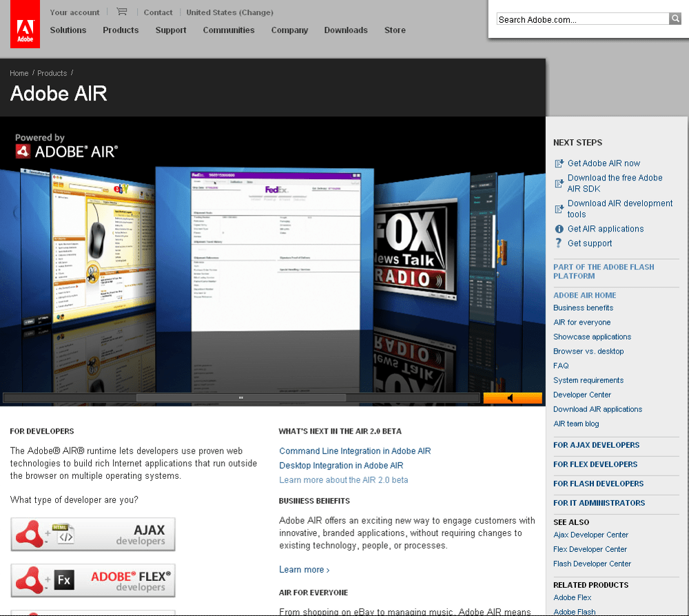This screenshot has width=689, height=616.
Task: Click Get Adobe AIR now link
Action: tap(604, 163)
